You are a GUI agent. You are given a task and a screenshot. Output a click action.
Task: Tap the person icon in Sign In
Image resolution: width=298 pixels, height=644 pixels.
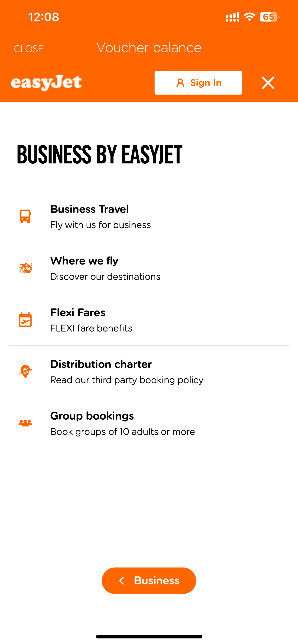[x=180, y=83]
